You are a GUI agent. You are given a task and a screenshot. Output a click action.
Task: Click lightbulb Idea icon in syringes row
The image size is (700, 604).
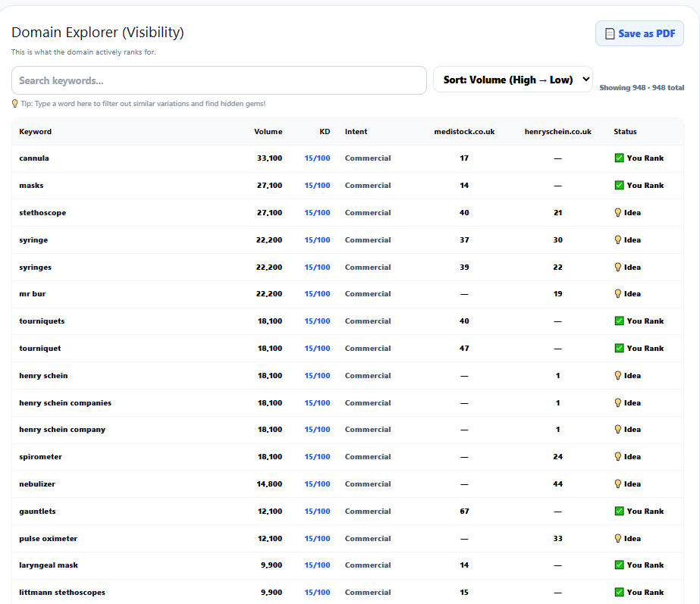(618, 267)
